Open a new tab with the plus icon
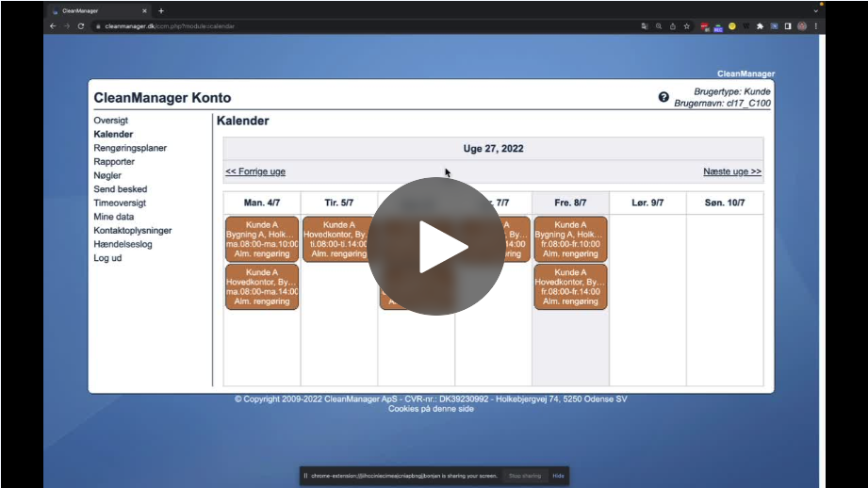 click(x=161, y=10)
